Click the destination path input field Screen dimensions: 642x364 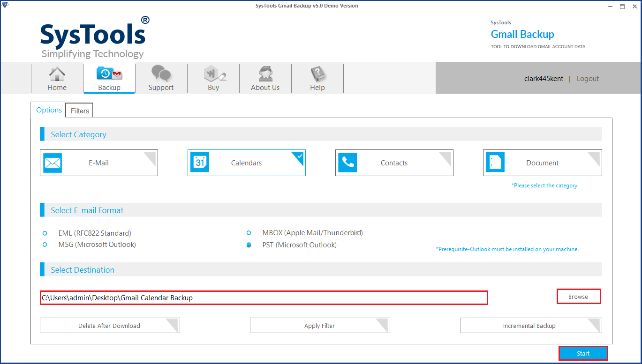click(x=263, y=297)
